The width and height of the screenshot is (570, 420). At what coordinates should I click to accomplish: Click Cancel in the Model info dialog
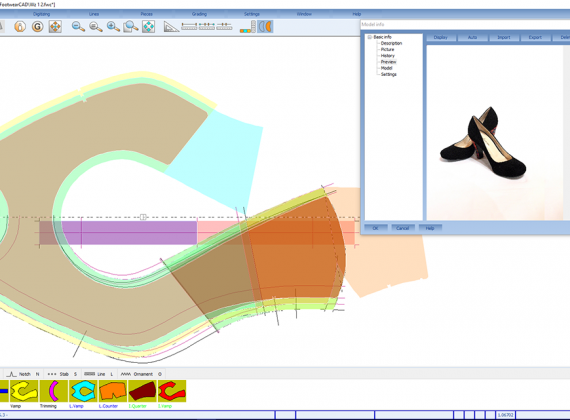point(402,228)
